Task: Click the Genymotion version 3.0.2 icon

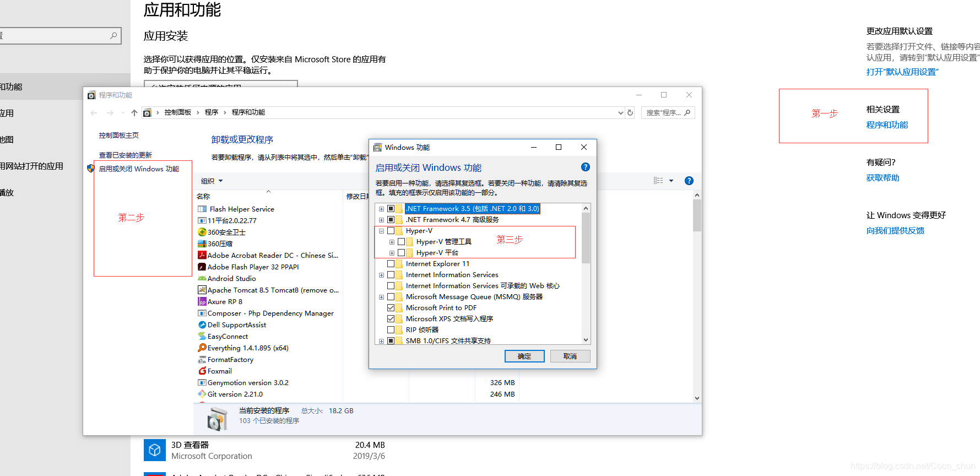Action: coord(202,382)
